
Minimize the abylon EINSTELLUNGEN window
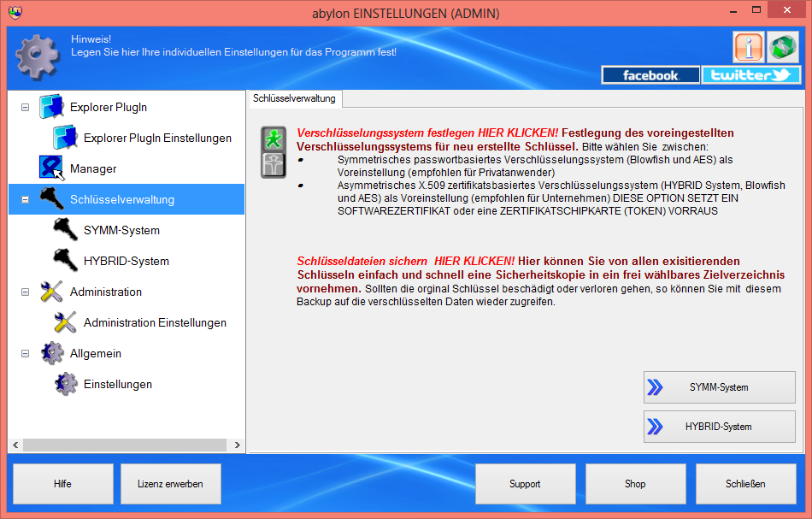733,11
